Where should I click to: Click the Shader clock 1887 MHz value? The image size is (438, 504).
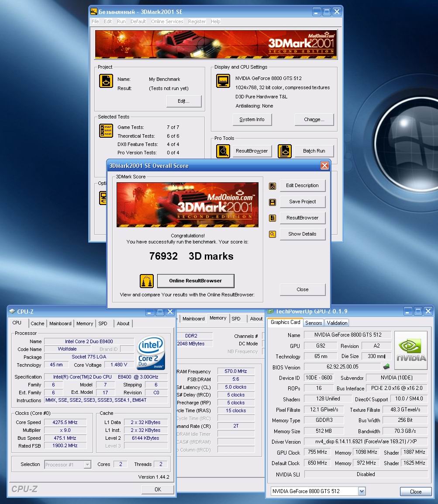pyautogui.click(x=414, y=452)
